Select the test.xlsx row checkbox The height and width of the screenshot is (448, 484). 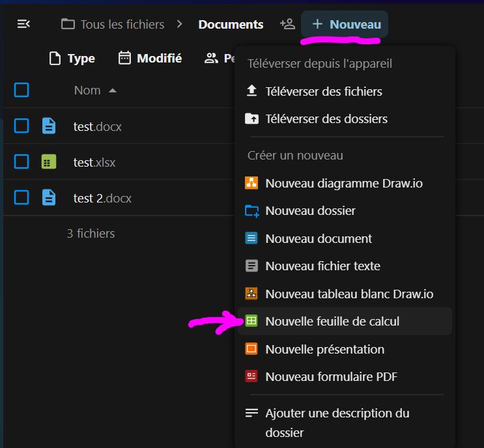pos(21,162)
